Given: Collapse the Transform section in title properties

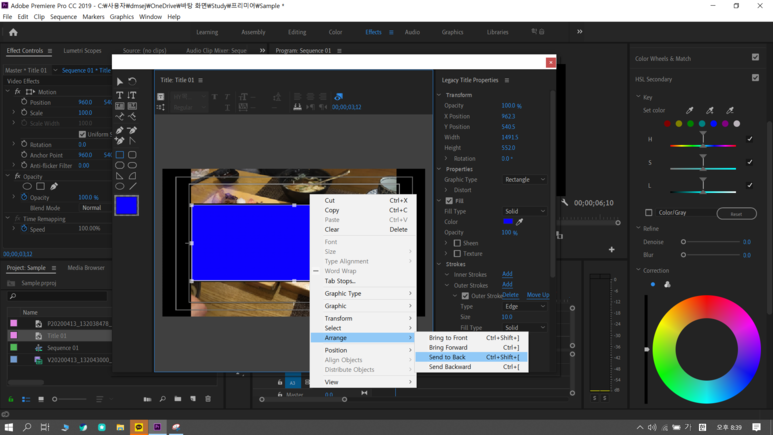Looking at the screenshot, I should [439, 95].
